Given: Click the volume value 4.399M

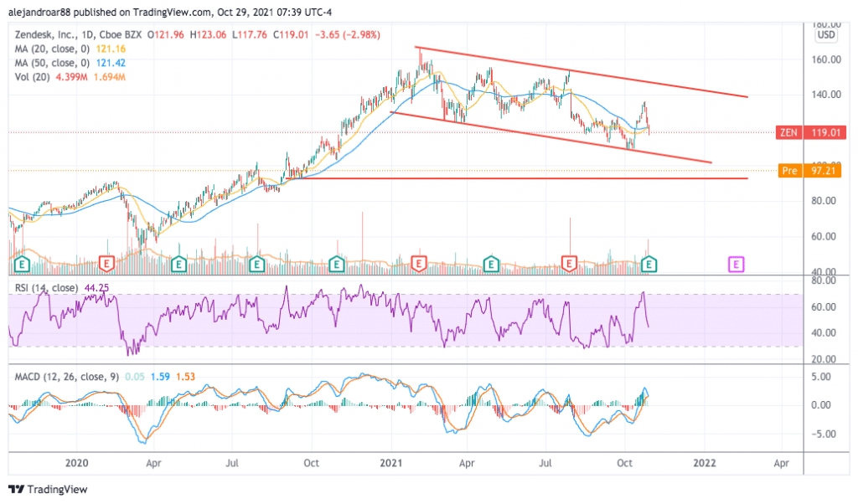Looking at the screenshot, I should [x=71, y=77].
